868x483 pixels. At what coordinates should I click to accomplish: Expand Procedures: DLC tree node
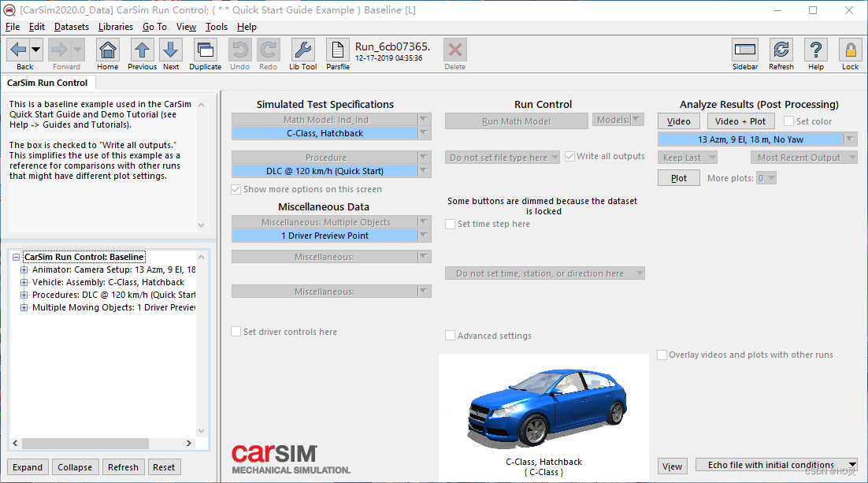[x=24, y=295]
